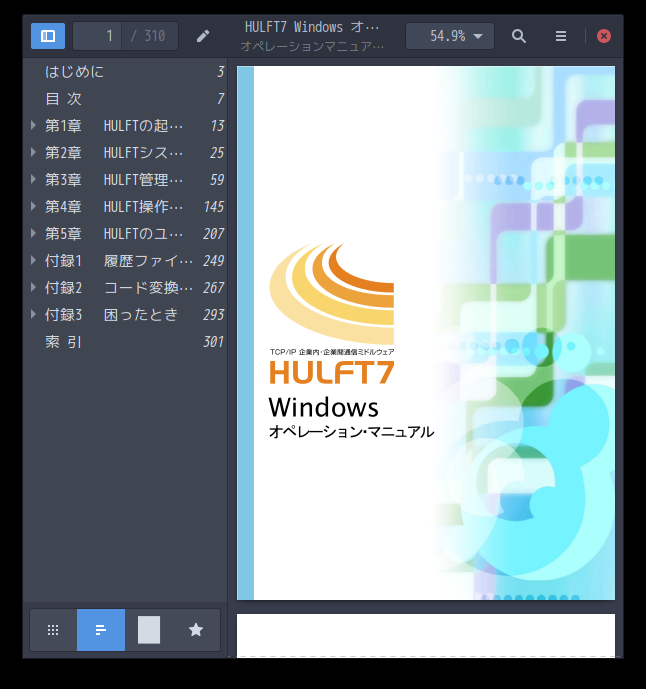Open the search magnifier tool
646x689 pixels.
point(519,36)
